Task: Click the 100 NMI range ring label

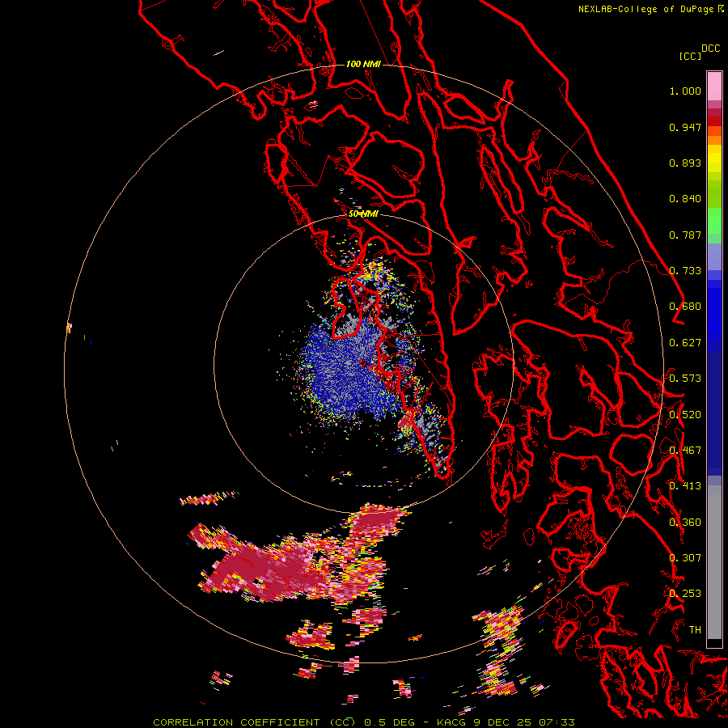Action: [x=363, y=64]
